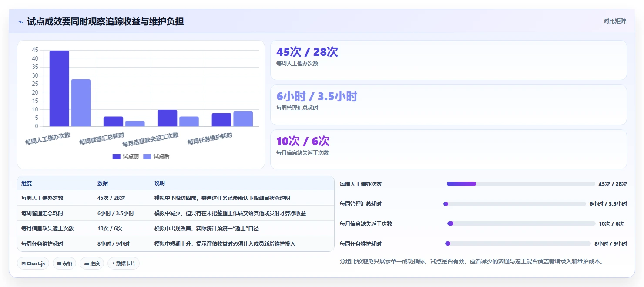Image resolution: width=644 pixels, height=287 pixels.
Task: Click the note starting 模拟中下降约四成
Action: pos(222,198)
